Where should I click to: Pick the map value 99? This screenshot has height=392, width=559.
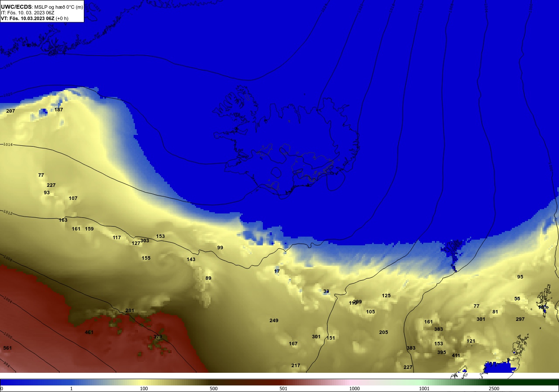220,248
